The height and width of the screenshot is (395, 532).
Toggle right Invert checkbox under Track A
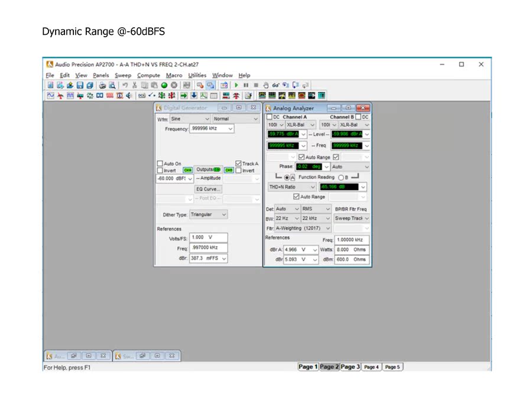239,171
